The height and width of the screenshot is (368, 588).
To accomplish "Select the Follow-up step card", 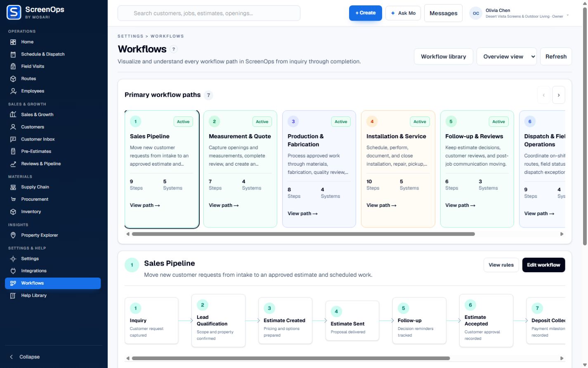I will coord(419,321).
